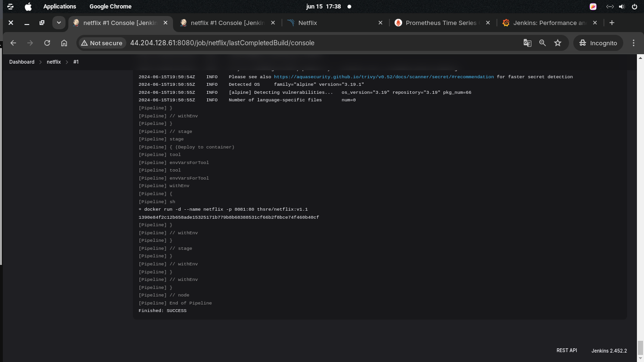Click the End of Pipeline line

pyautogui.click(x=175, y=303)
